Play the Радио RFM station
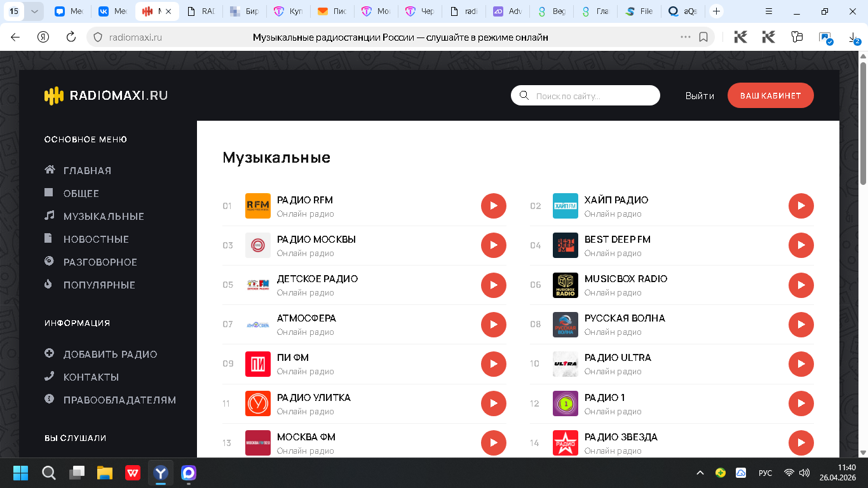This screenshot has width=868, height=488. (x=494, y=206)
